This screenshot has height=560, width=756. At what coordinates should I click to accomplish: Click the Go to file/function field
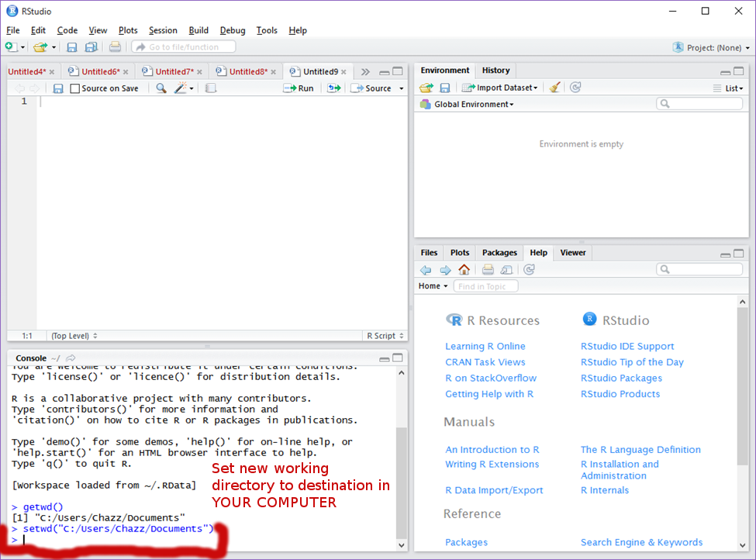(184, 47)
